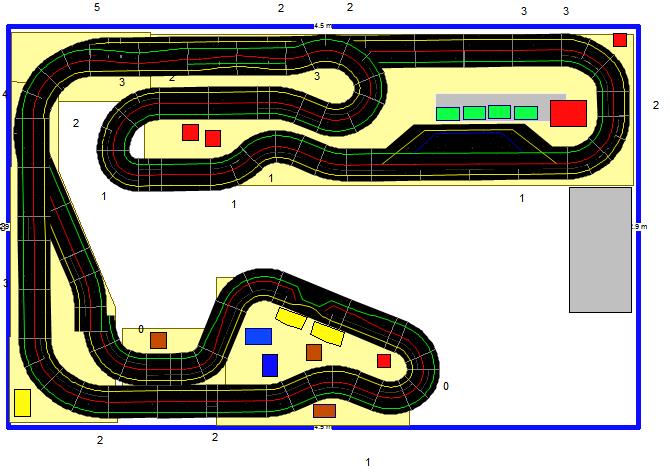Click the small red square inside bottom-right loop
The image size is (670, 474).
pyautogui.click(x=384, y=361)
